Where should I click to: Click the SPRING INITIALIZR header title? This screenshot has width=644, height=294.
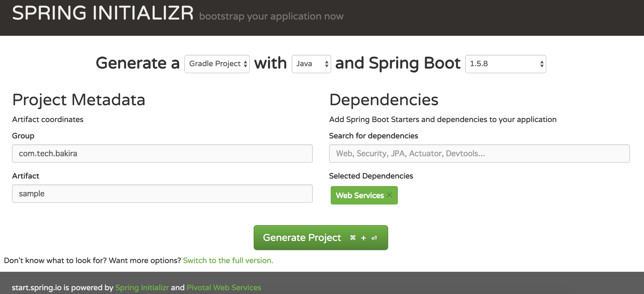(x=103, y=13)
